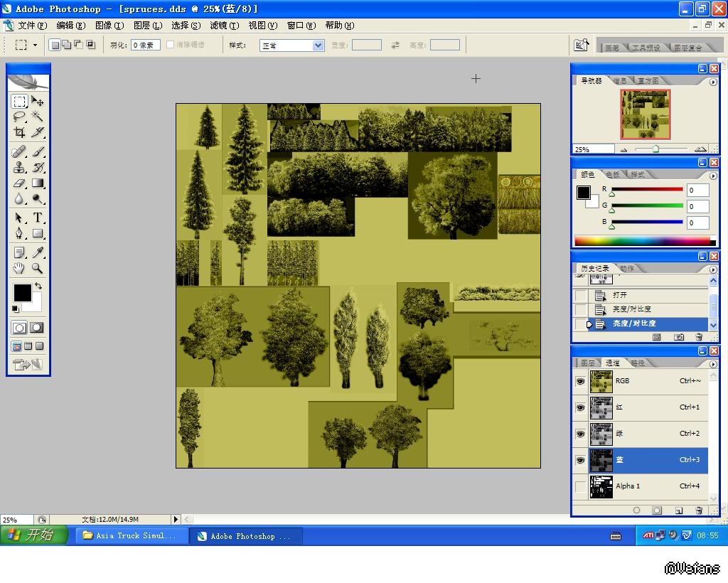Show the Alpha 1 channel
This screenshot has width=728, height=583.
(580, 486)
